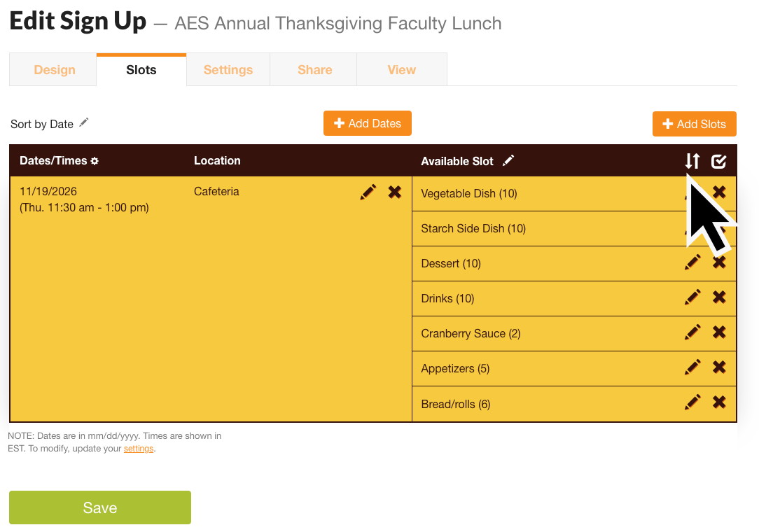This screenshot has height=532, width=759.
Task: Remove the Appetizers slot
Action: (x=719, y=367)
